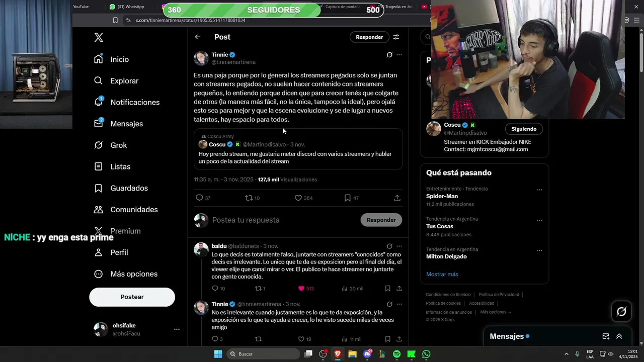
Task: Click Grok icon on Tinnie's main post
Action: (389, 55)
